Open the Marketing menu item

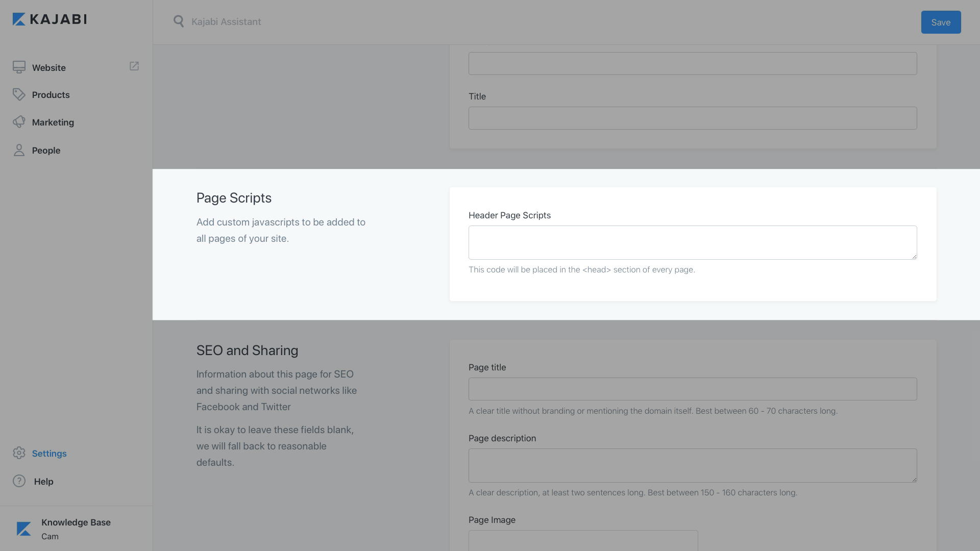53,122
